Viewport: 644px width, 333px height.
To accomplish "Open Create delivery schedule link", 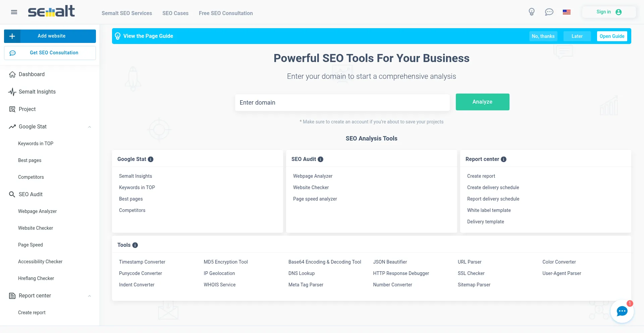I will click(493, 187).
